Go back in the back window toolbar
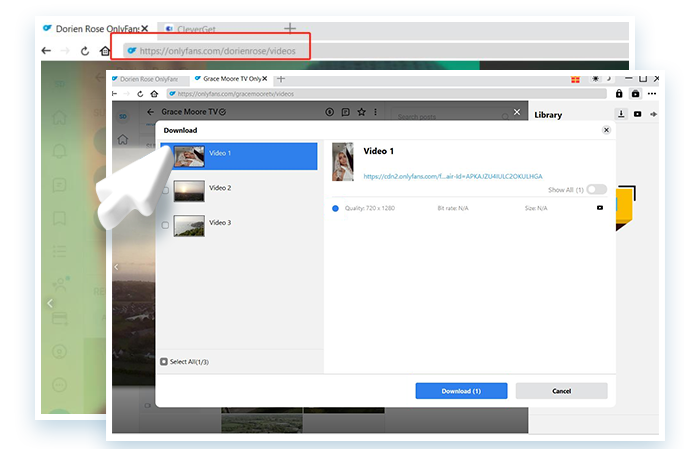684x449 pixels. (x=46, y=51)
